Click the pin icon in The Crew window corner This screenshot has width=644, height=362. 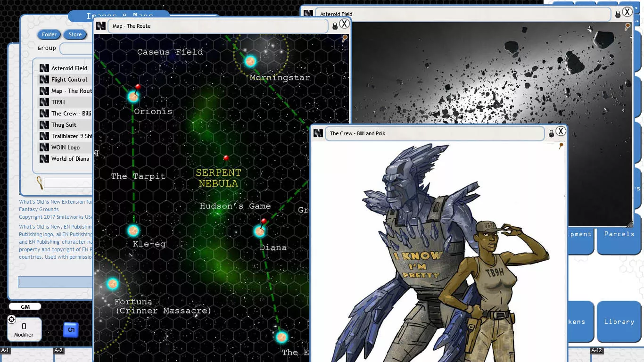pos(561,146)
